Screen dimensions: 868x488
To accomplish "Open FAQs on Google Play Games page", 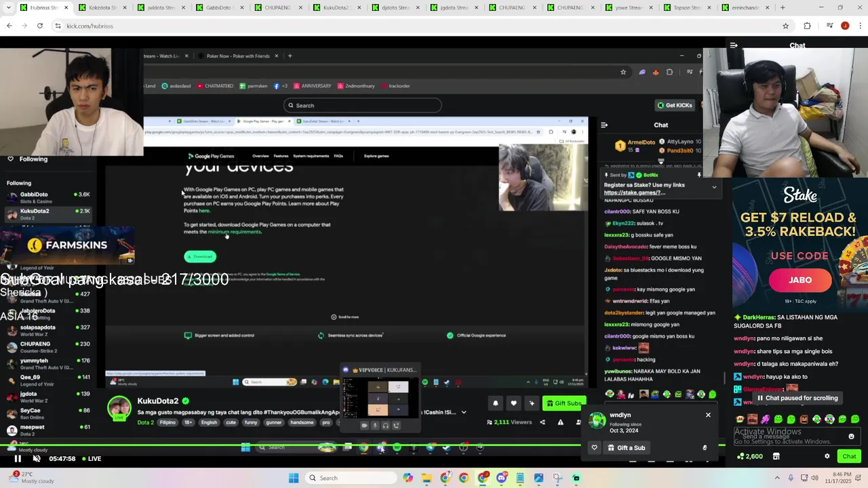I will [x=338, y=156].
